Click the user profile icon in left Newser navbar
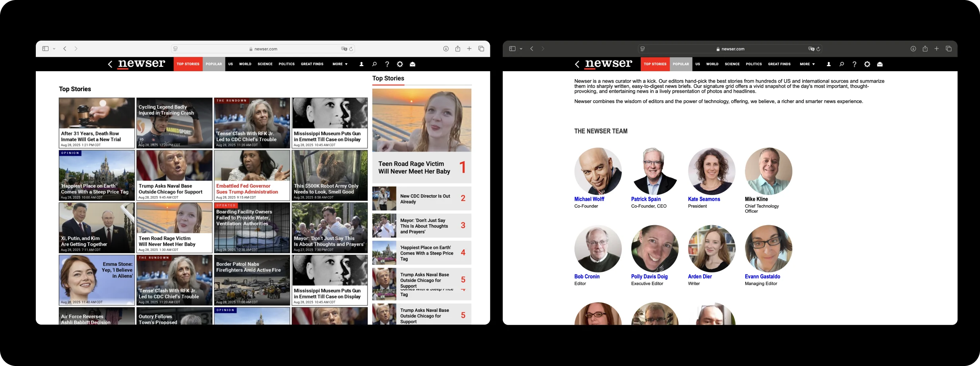 pyautogui.click(x=362, y=64)
